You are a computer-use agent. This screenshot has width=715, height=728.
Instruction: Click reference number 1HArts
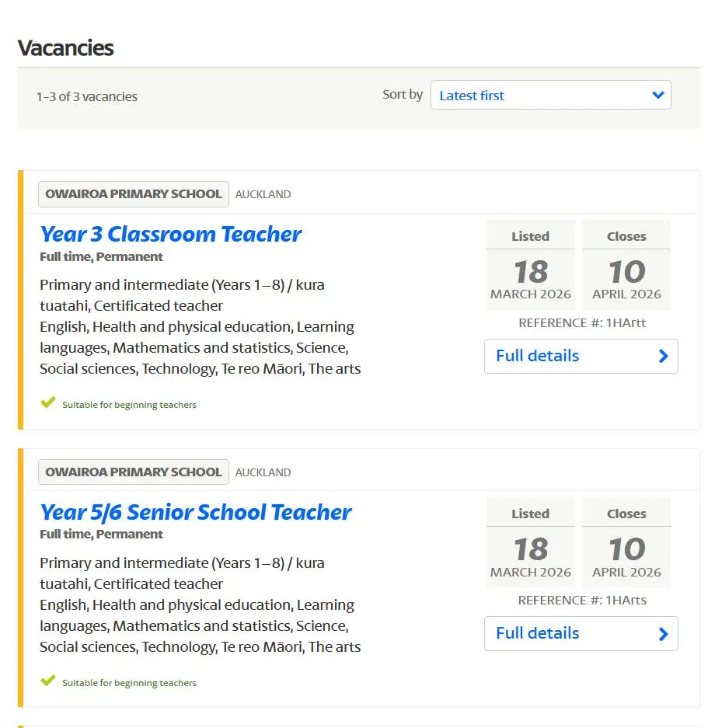[x=582, y=600]
